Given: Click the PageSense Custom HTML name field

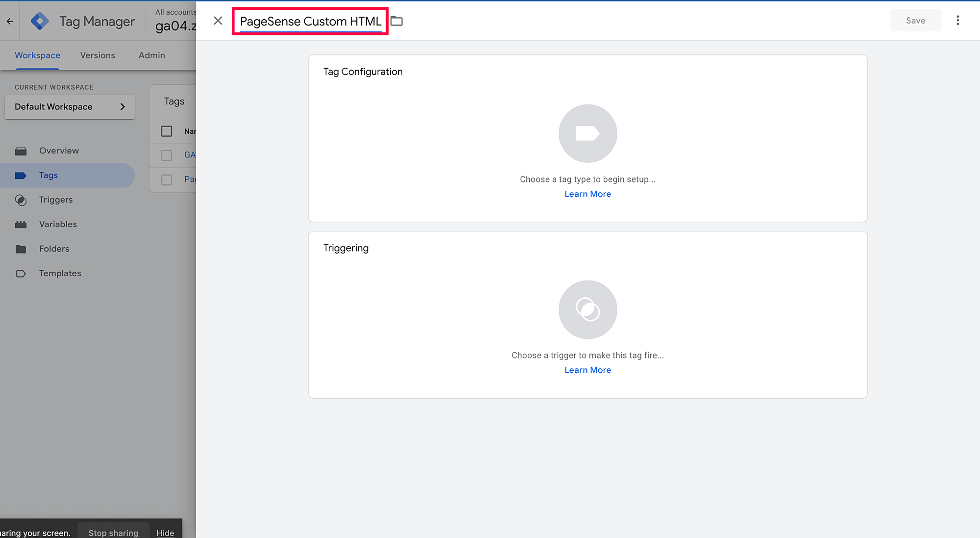Looking at the screenshot, I should (x=310, y=21).
